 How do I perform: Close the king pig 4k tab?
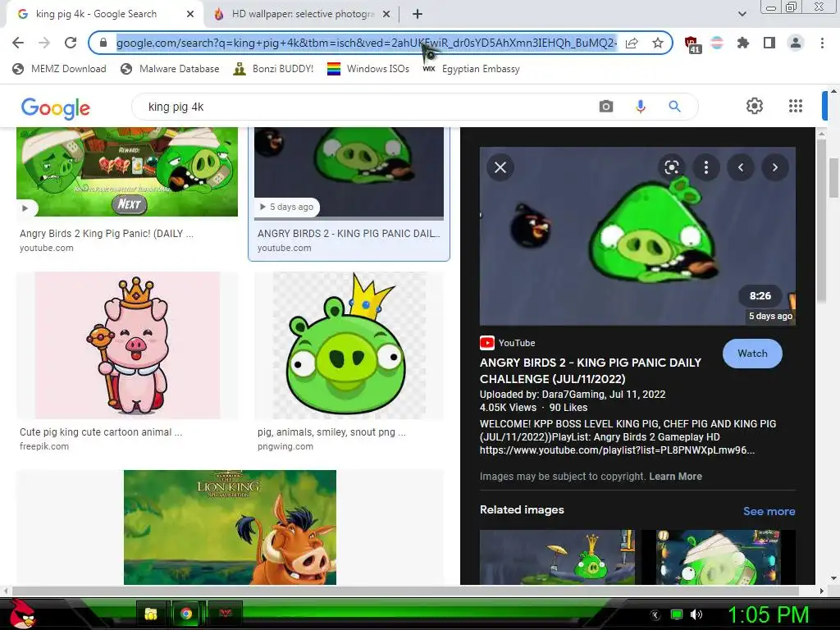pos(190,14)
